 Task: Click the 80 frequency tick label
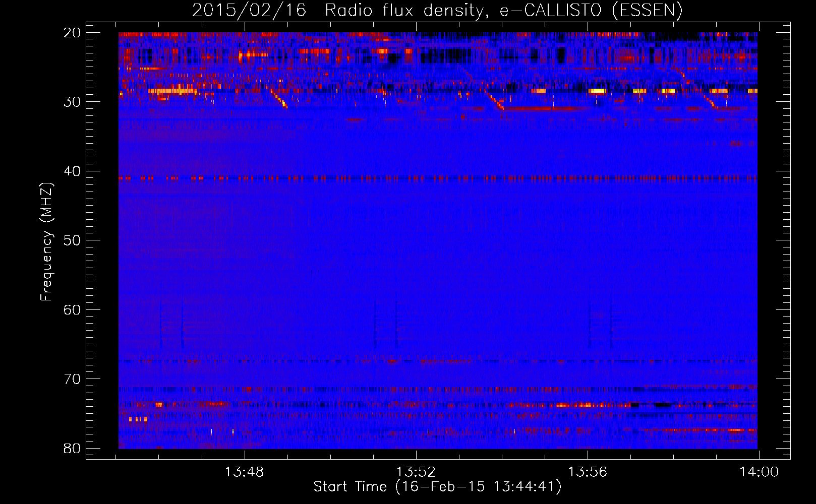pos(73,448)
